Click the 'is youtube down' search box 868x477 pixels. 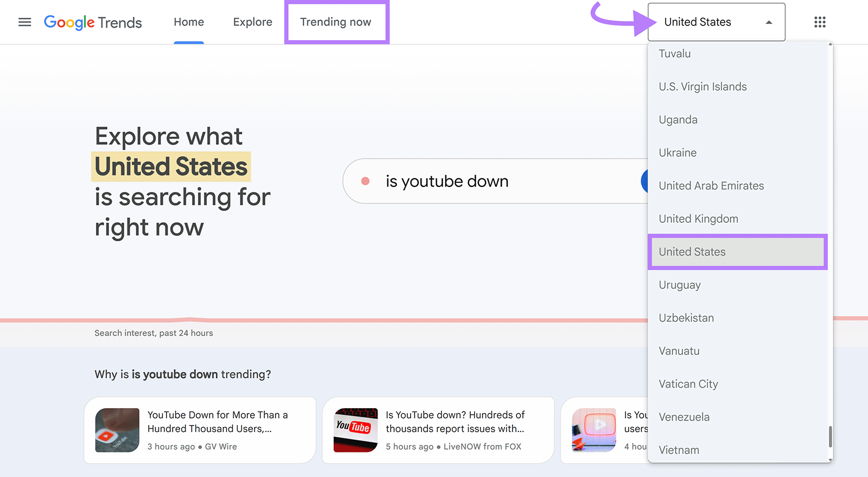(x=488, y=181)
